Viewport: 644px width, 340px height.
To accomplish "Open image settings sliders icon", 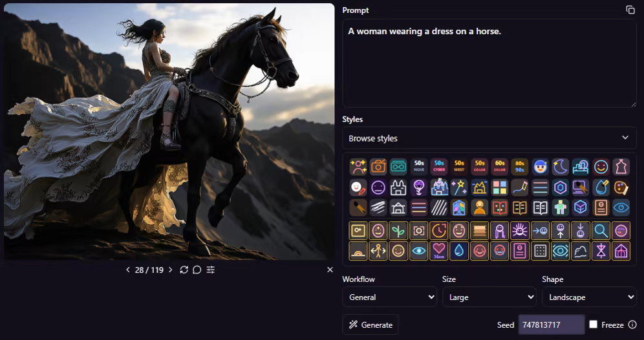I will tap(211, 270).
